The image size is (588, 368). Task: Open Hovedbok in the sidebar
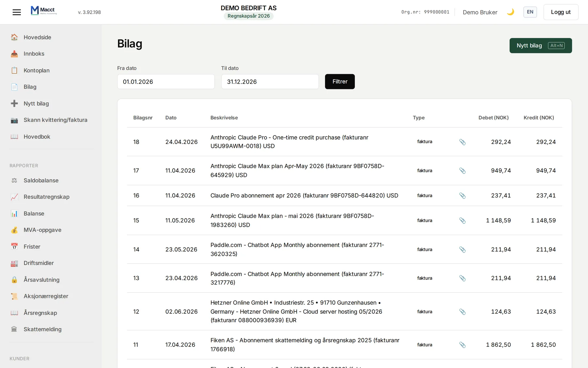(x=37, y=136)
